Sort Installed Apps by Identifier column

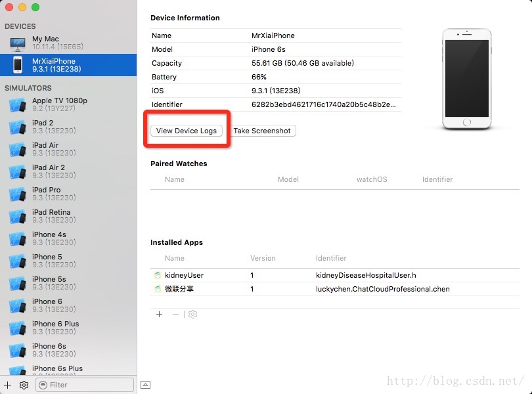point(331,258)
